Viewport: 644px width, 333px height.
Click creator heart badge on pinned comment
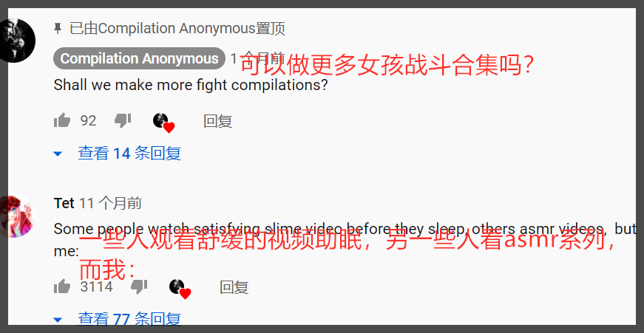point(164,123)
